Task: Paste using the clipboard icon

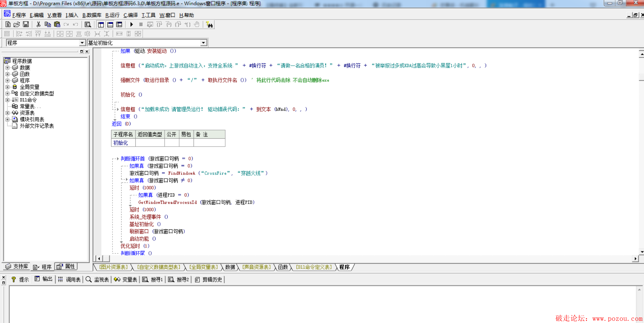Action: coord(57,25)
